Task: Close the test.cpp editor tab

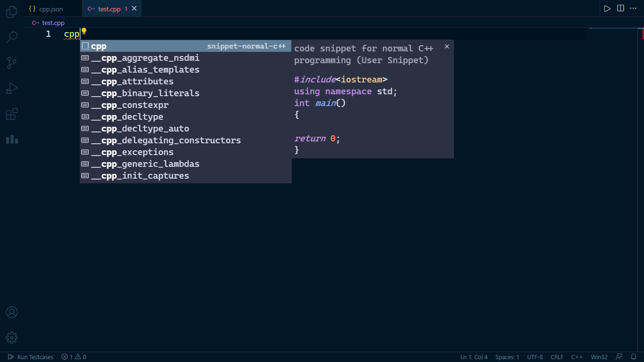Action: point(134,8)
